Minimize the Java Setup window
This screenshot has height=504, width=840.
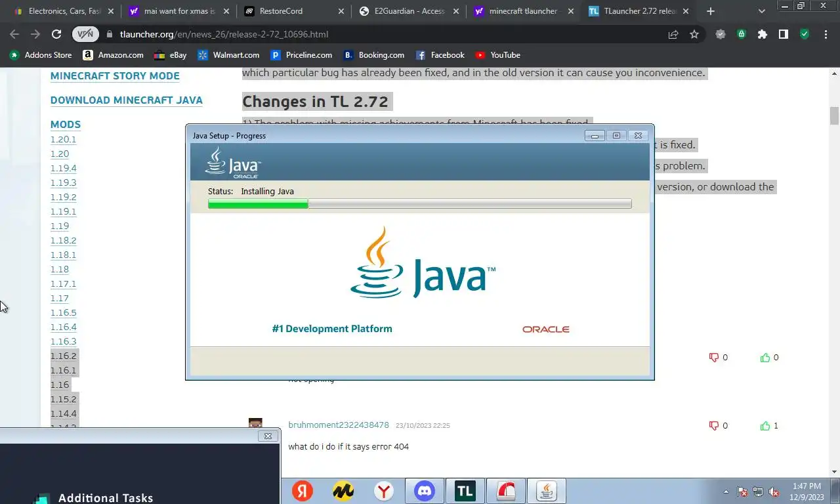(x=595, y=136)
